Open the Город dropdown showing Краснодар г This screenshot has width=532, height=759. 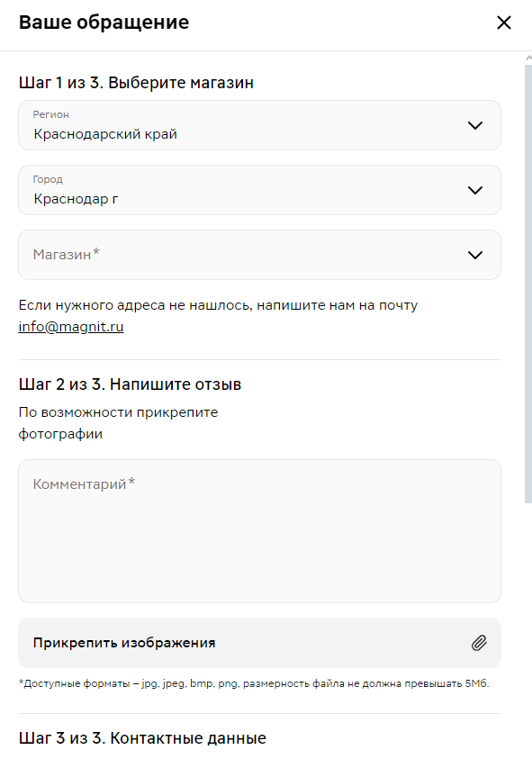click(259, 190)
